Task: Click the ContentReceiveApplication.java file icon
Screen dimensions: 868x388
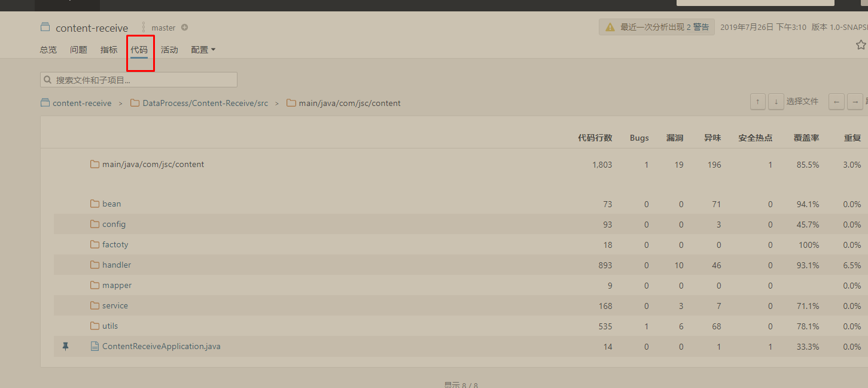Action: coord(95,346)
